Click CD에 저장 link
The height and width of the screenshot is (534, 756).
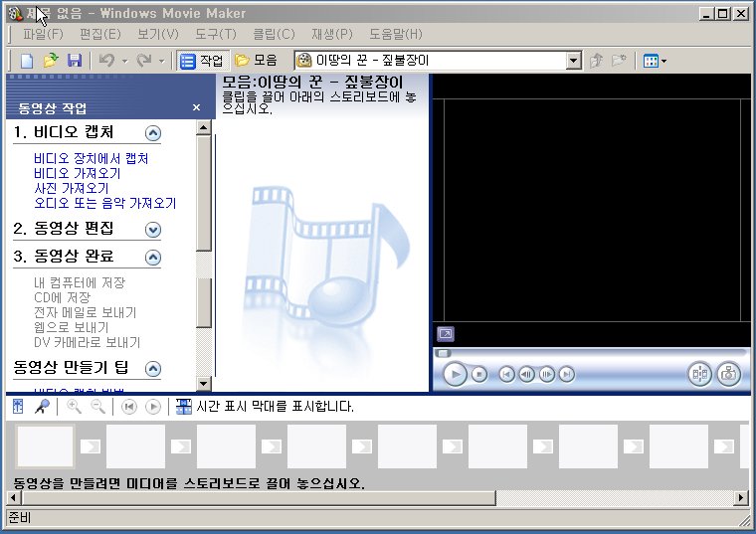62,298
